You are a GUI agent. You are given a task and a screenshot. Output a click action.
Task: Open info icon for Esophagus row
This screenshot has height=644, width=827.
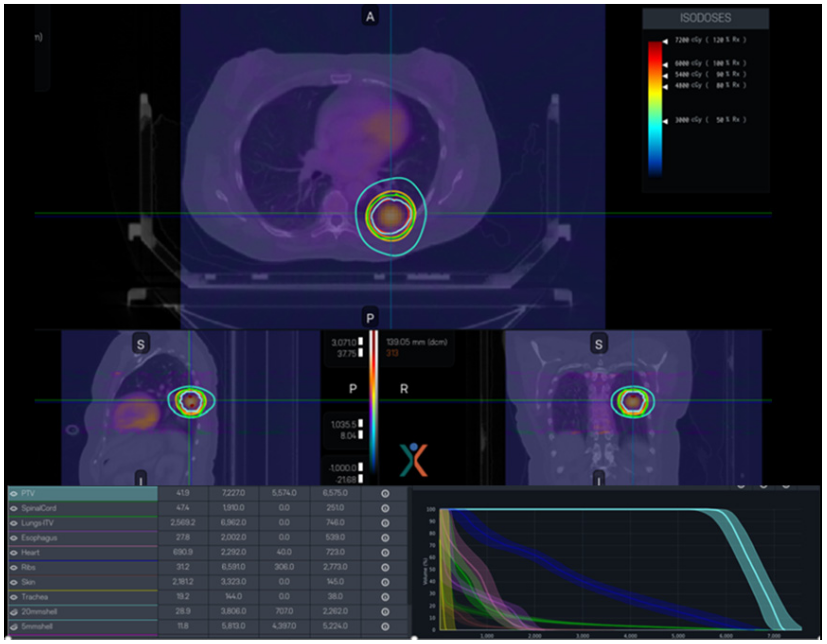coord(385,538)
